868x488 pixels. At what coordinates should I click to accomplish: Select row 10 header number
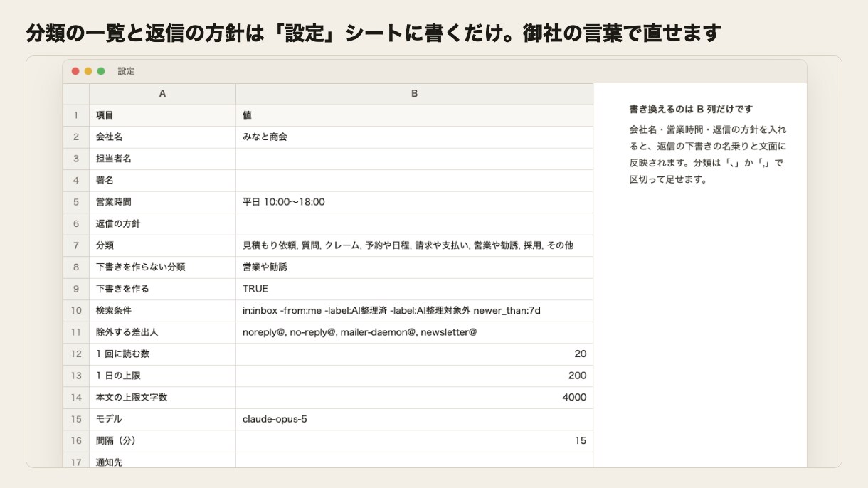[76, 311]
